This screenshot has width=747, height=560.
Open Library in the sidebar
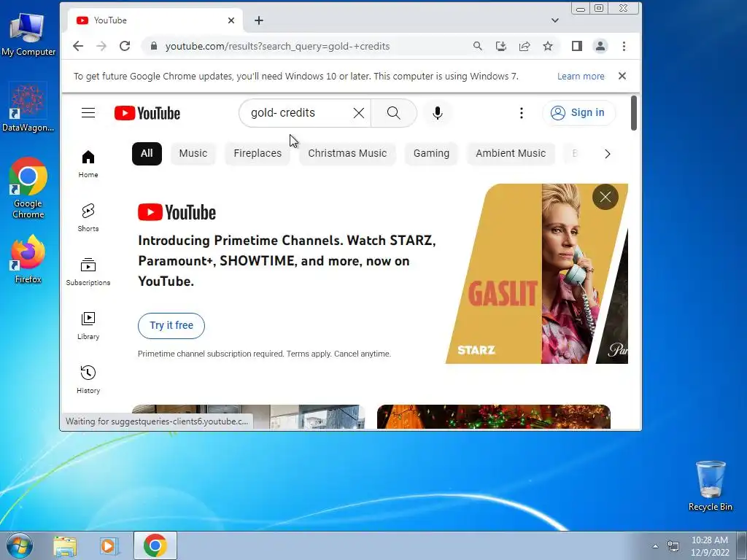tap(88, 326)
